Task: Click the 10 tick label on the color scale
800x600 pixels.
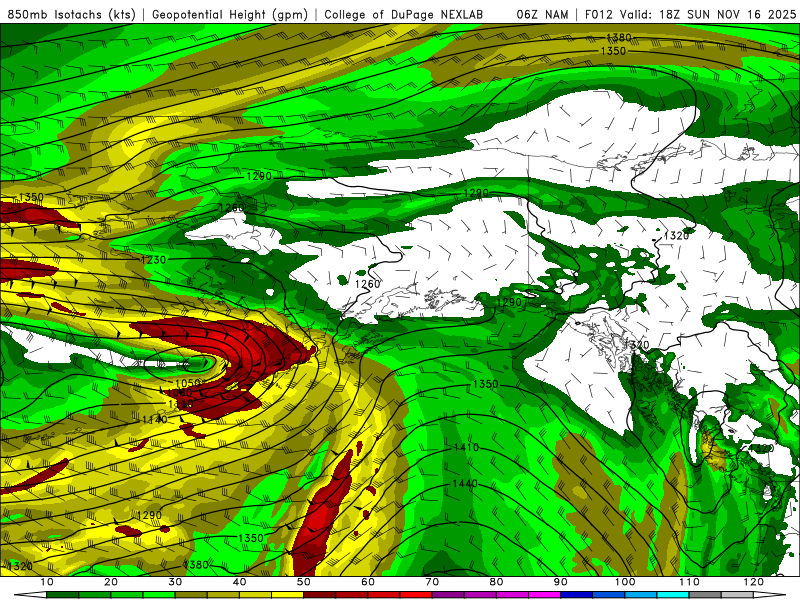Action: coord(46,582)
